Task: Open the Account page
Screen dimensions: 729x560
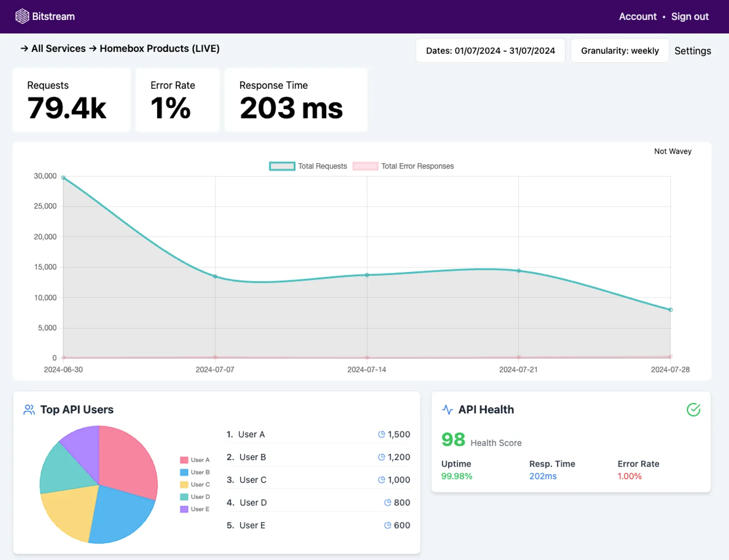Action: coord(637,17)
